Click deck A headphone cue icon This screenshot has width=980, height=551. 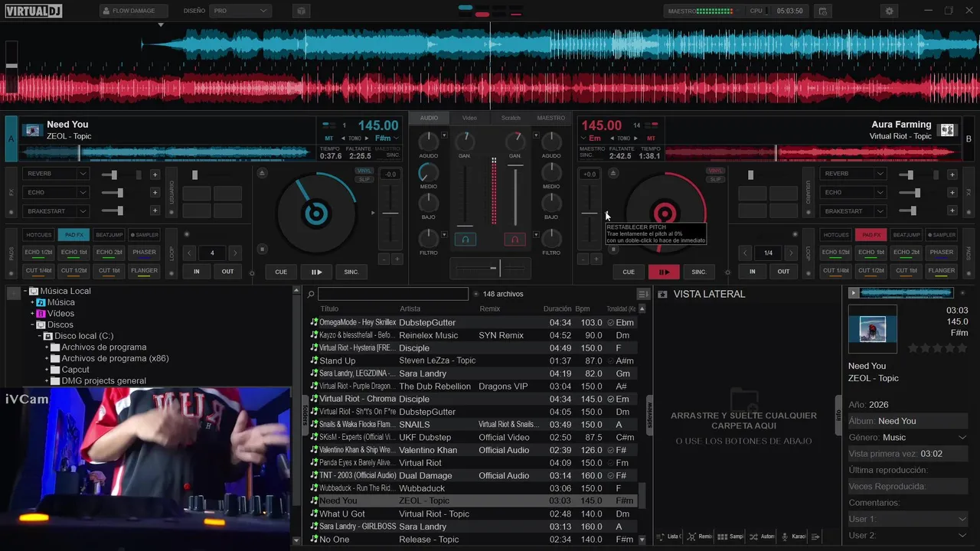(465, 240)
